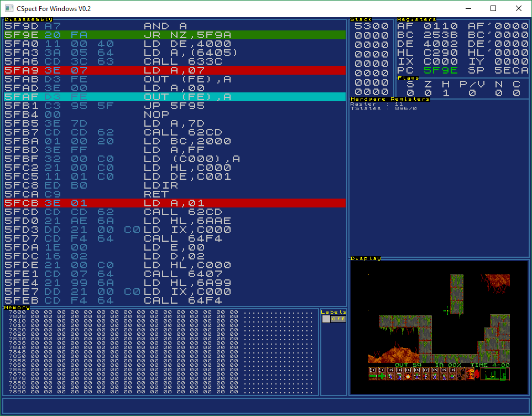Click the pause paw icon in Lemmings toolbar
This screenshot has height=416, width=532.
460,375
